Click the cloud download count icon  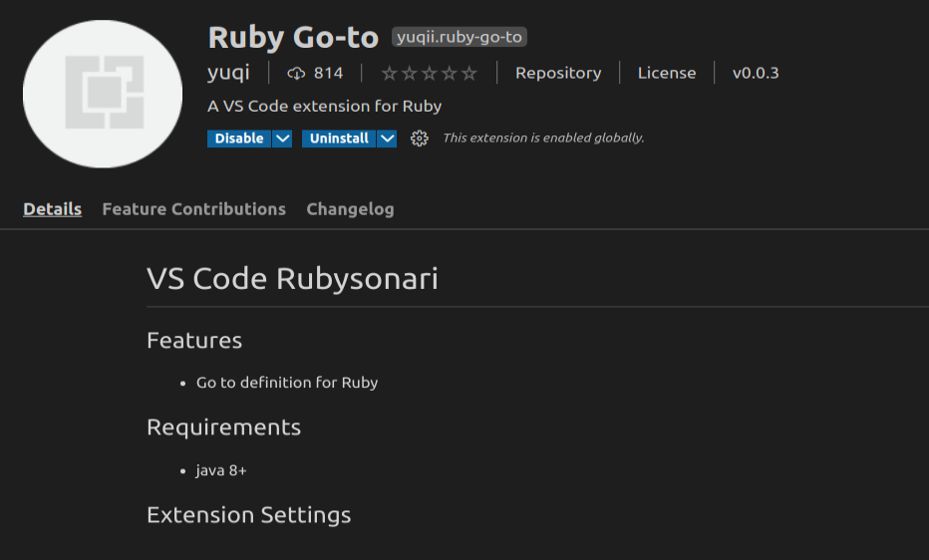[x=296, y=74]
